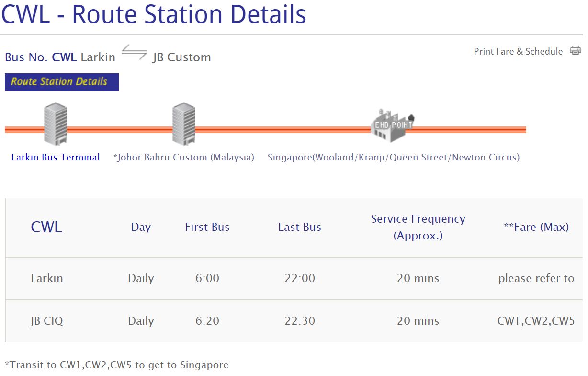Select the JB CIQ row name cell
The image size is (588, 376).
(46, 321)
